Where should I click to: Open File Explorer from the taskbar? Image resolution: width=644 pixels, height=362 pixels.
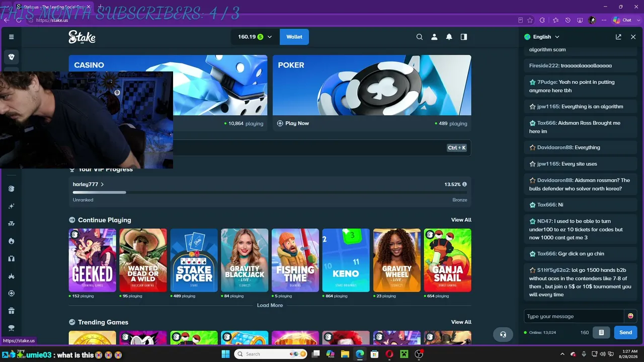(x=345, y=354)
